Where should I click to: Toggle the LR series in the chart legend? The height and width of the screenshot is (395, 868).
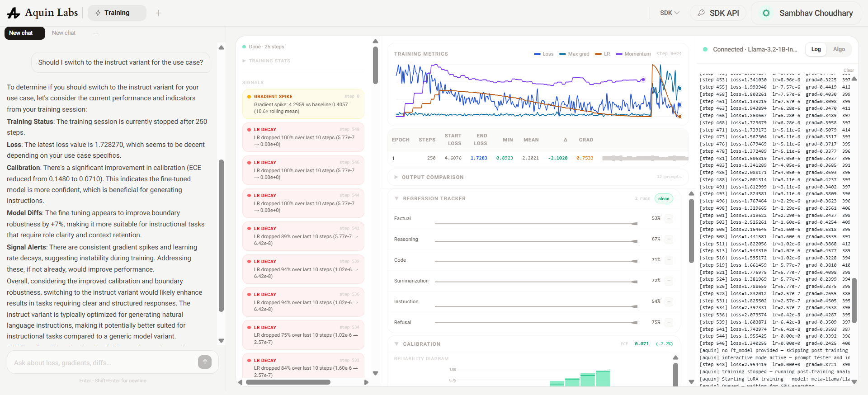click(x=603, y=54)
